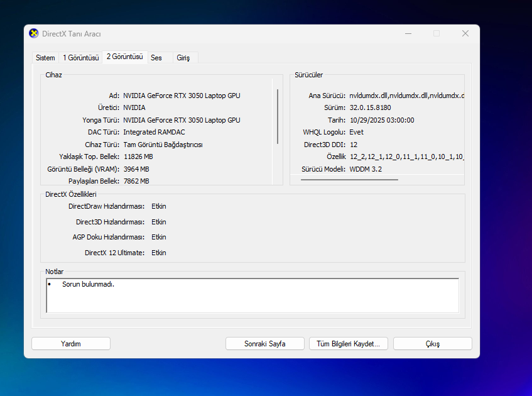Image resolution: width=532 pixels, height=396 pixels.
Task: Click the GPU name in the Ad field
Action: pos(182,96)
